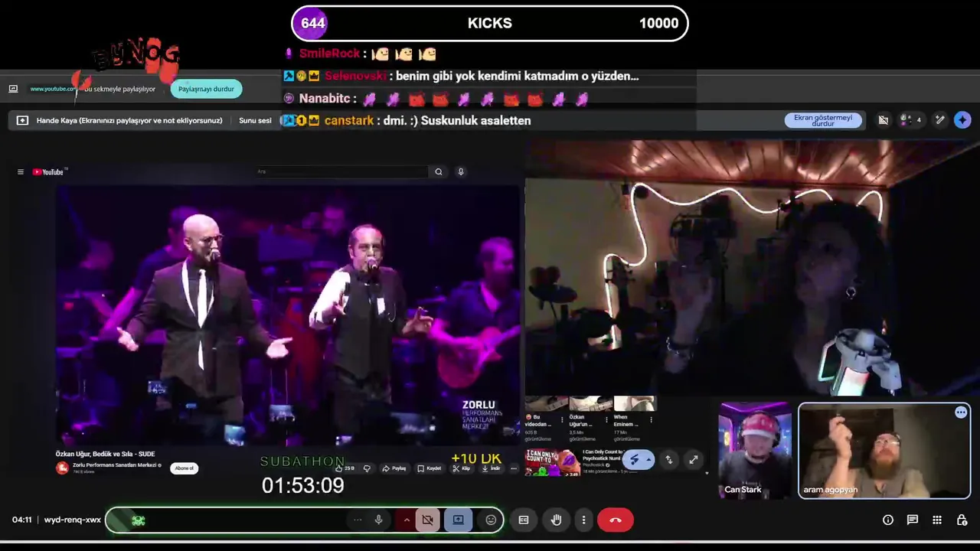The image size is (980, 551).
Task: Open options on aram agopyan's tile
Action: tap(961, 412)
